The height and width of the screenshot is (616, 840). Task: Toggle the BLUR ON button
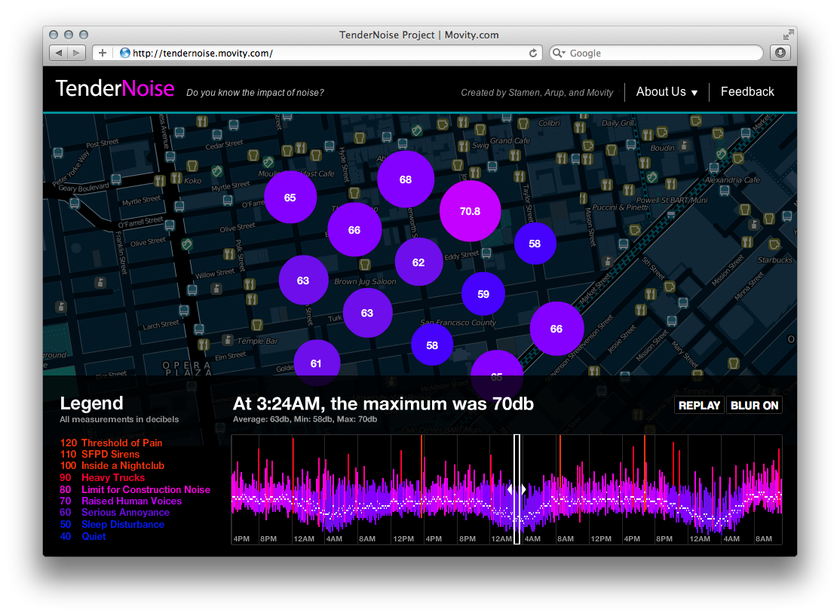pos(754,406)
